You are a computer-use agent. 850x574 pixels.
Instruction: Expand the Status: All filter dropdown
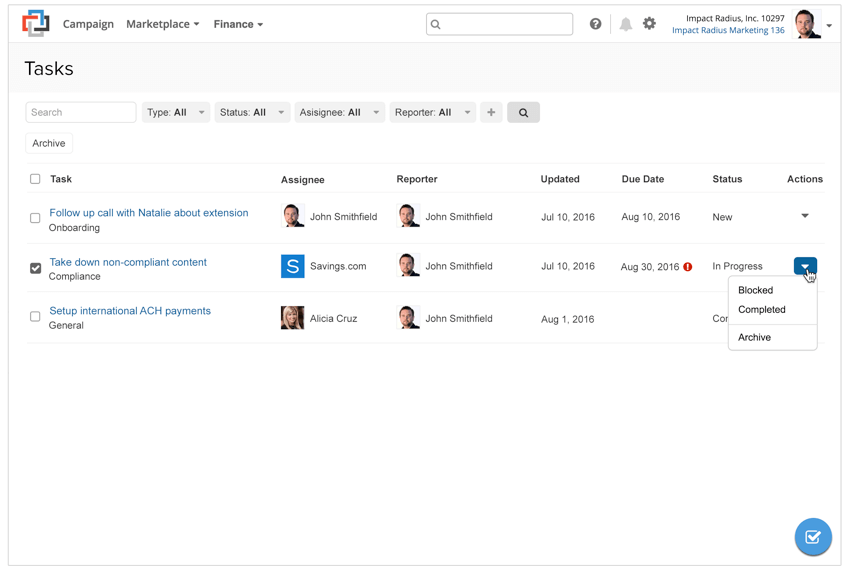251,113
